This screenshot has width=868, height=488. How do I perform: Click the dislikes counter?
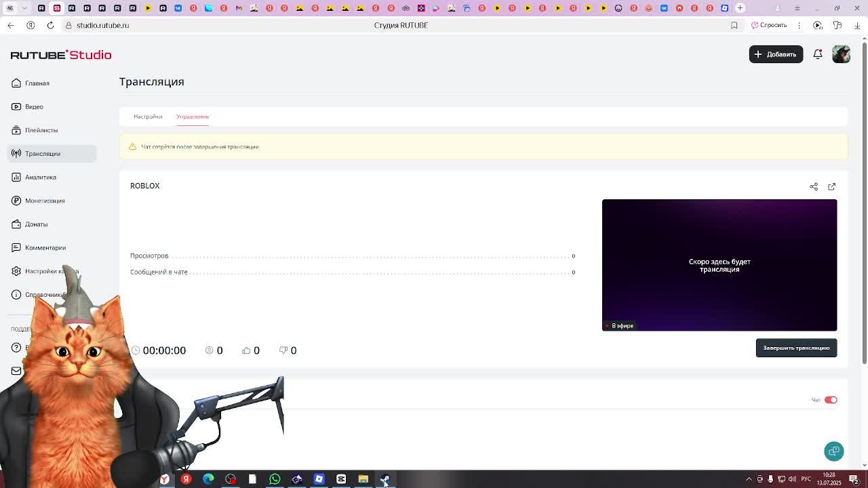(288, 350)
